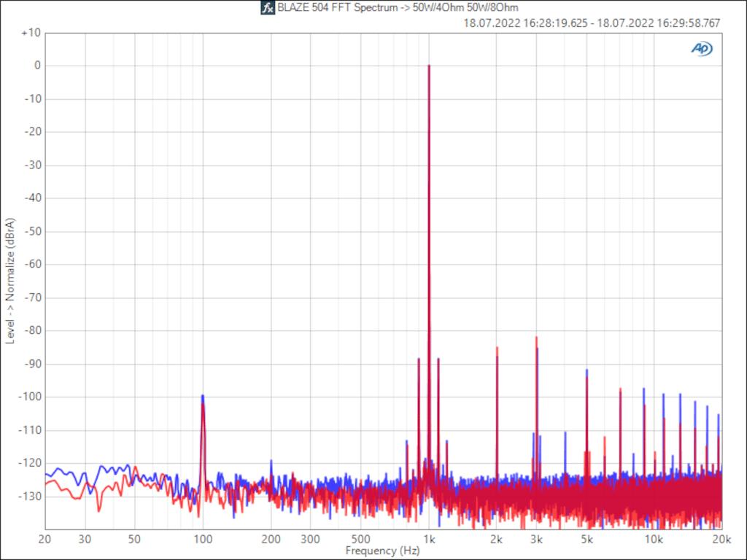Click the -40 tick on the level axis
The width and height of the screenshot is (747, 560).
coord(33,198)
